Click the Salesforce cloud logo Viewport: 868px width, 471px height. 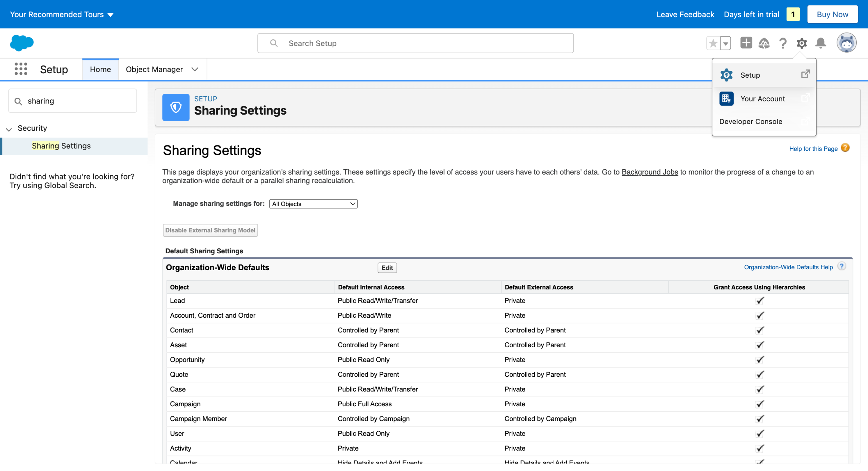click(x=22, y=43)
